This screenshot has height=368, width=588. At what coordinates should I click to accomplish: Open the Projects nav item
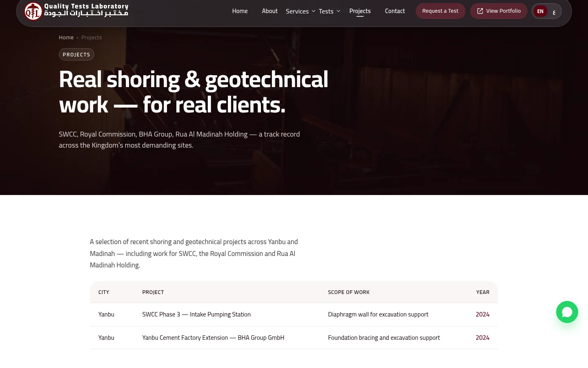pyautogui.click(x=360, y=11)
